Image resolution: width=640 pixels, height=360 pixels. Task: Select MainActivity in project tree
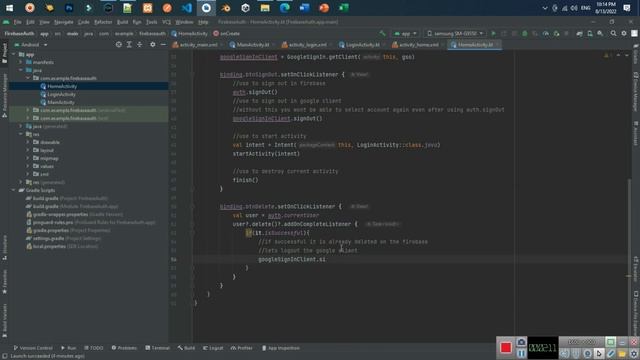tap(61, 102)
